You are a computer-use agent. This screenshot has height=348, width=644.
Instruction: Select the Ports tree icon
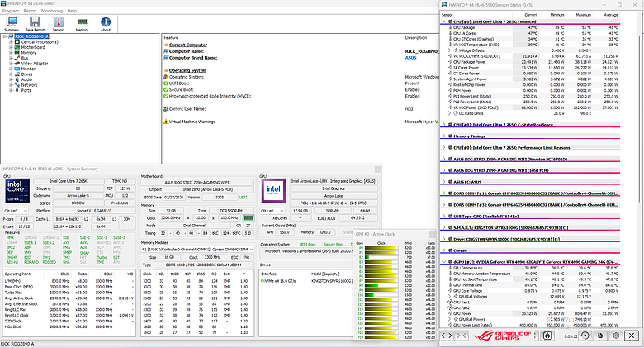(17, 90)
